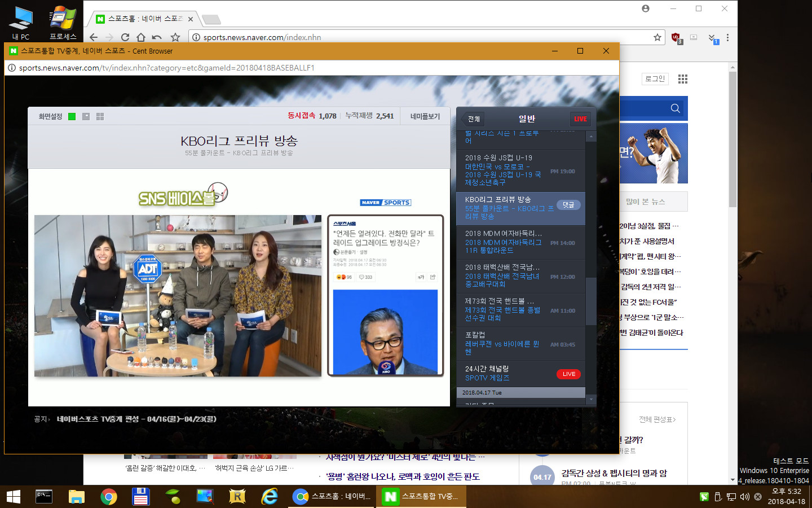Image resolution: width=812 pixels, height=508 pixels.
Task: Switch to 일반 tab in schedule panel
Action: [x=527, y=119]
